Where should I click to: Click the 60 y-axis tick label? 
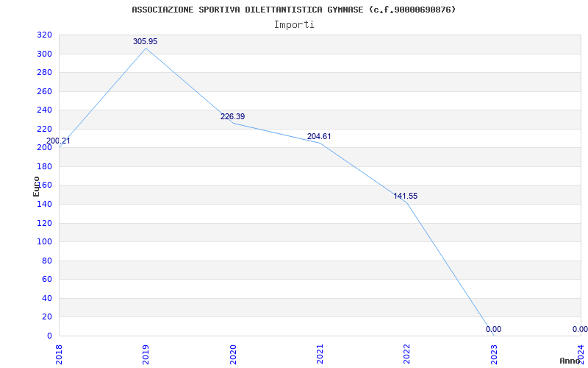coord(47,280)
